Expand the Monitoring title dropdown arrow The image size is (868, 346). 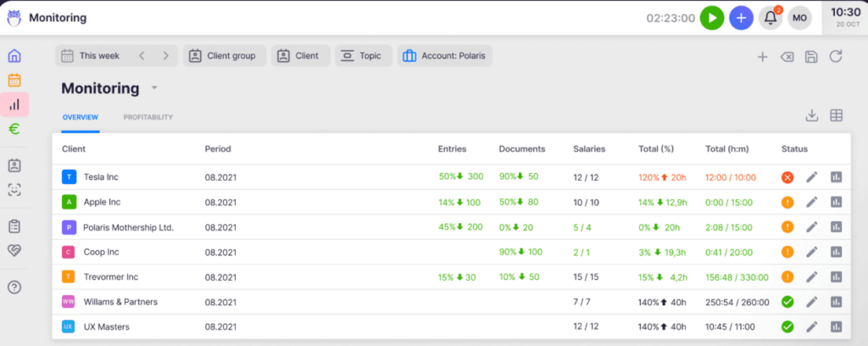(x=154, y=88)
